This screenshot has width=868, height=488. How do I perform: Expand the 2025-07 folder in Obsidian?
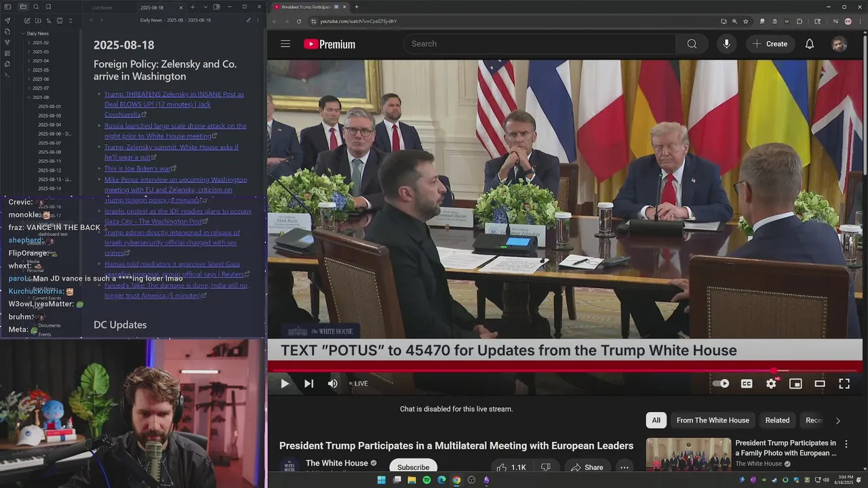point(40,88)
